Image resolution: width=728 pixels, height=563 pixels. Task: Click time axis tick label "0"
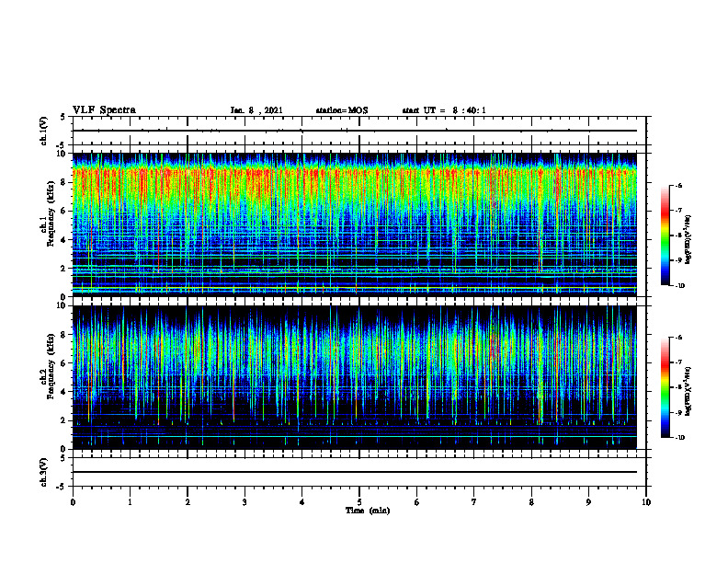[x=73, y=502]
